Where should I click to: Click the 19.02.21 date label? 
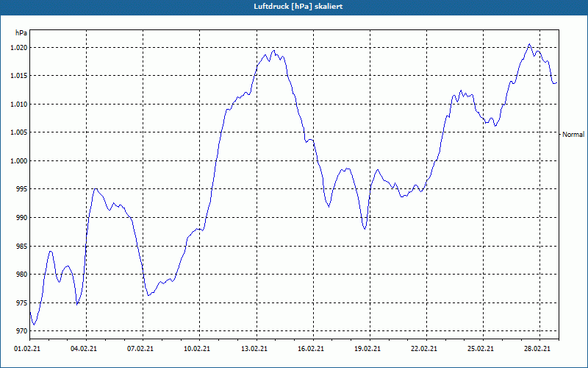(367, 349)
